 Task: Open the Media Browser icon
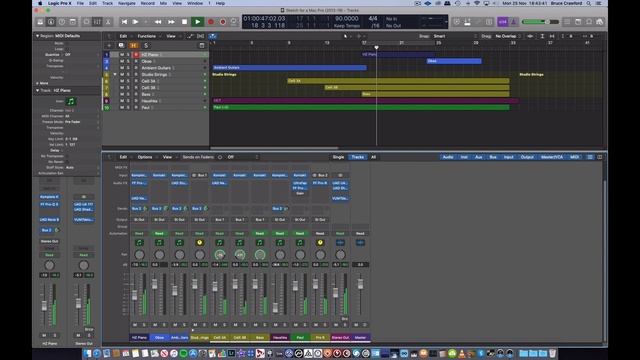coord(600,22)
